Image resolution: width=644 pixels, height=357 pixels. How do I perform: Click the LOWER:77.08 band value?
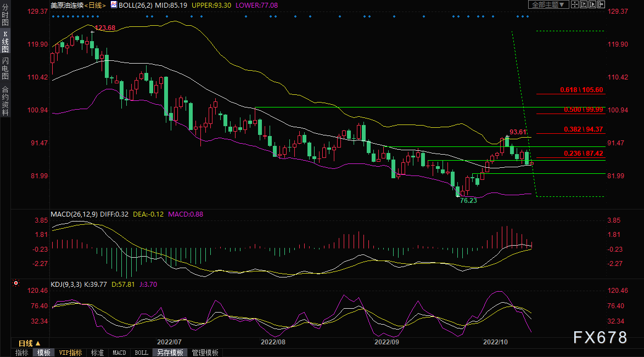pos(256,5)
